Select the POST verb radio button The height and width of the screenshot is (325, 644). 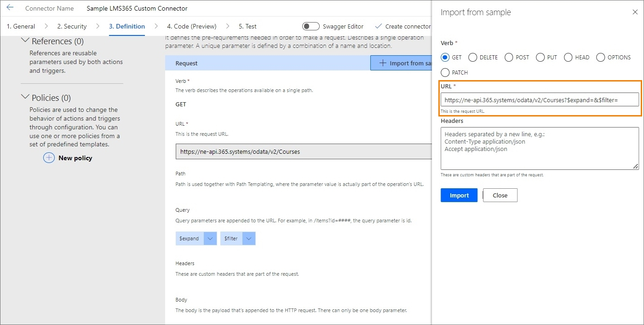point(509,58)
